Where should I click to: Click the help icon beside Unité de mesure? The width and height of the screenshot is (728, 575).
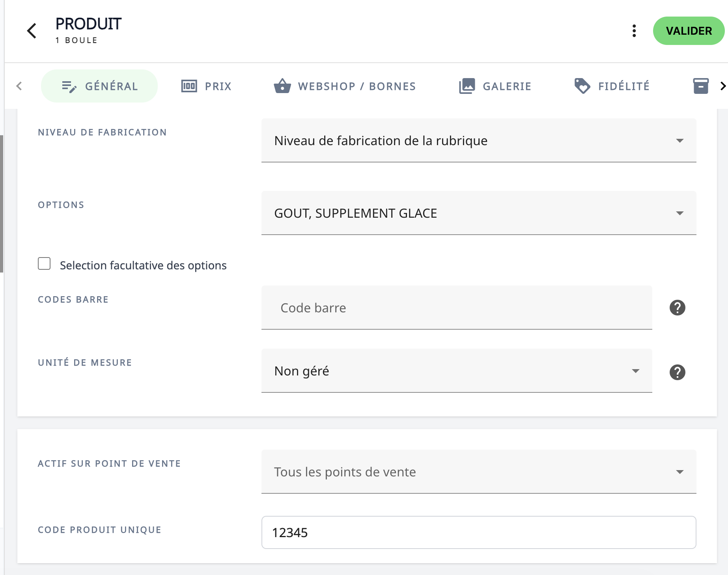(677, 372)
